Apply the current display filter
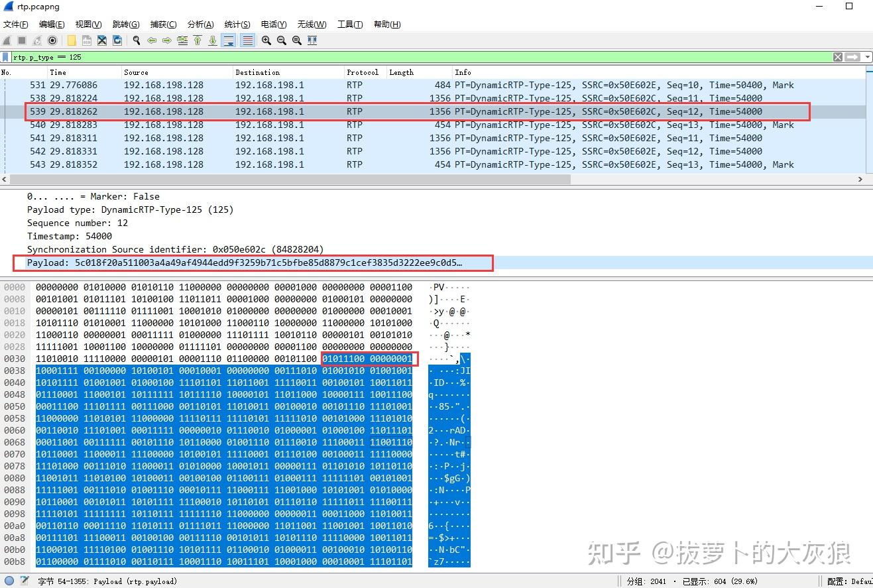Viewport: 873px width, 588px height. click(852, 57)
